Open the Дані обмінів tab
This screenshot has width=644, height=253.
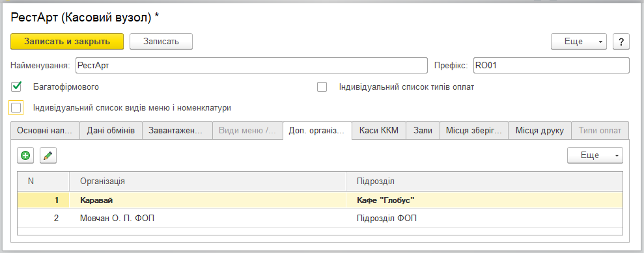[111, 131]
